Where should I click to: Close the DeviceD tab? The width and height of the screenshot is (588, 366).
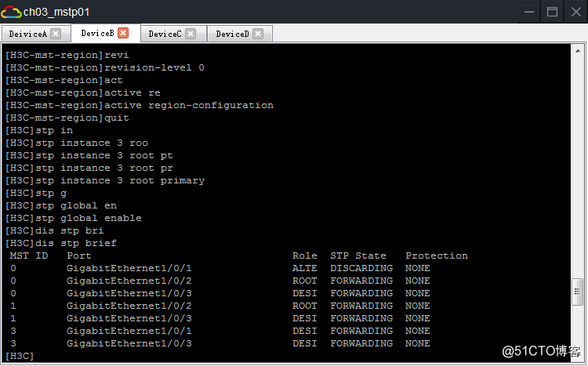coord(258,34)
